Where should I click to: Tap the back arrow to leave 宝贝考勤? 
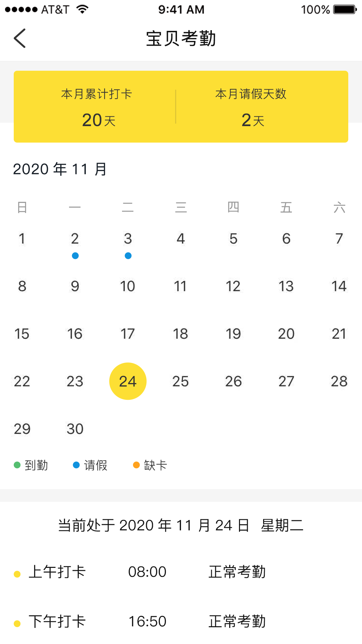20,38
